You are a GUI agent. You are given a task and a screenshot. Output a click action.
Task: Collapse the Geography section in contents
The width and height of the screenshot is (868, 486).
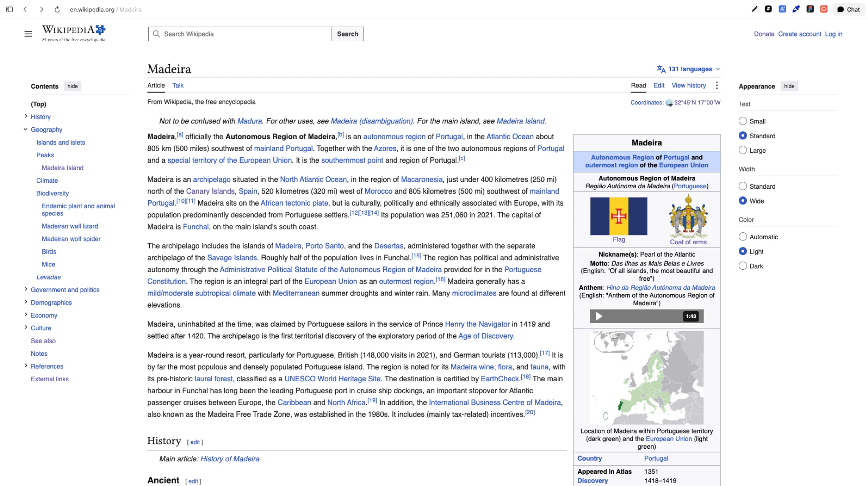pos(25,129)
